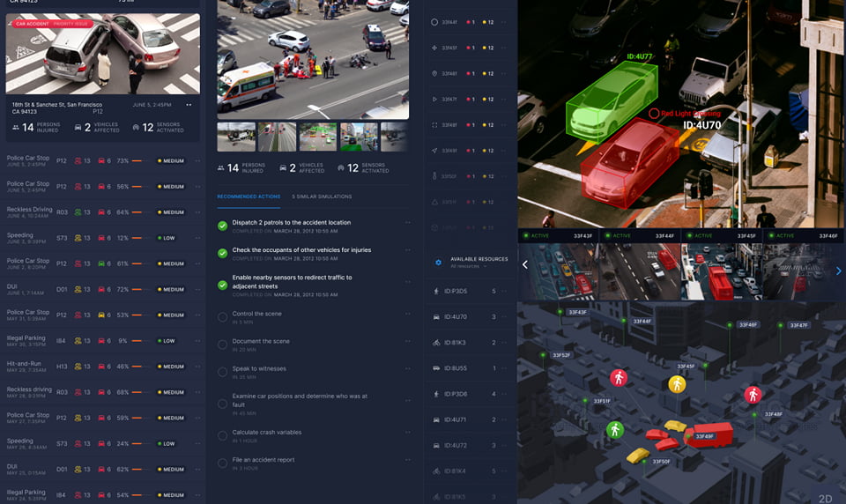The height and width of the screenshot is (504, 846).
Task: Click the bicycle icon for resource ID:81K4
Action: (x=436, y=471)
